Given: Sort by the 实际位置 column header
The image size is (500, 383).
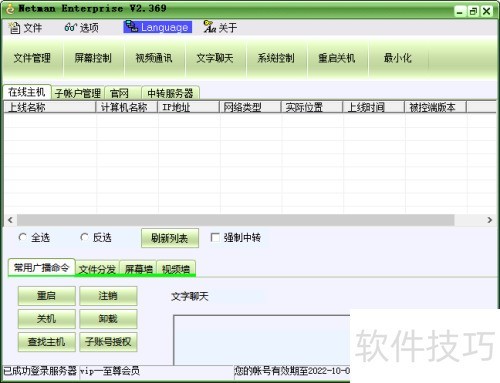Looking at the screenshot, I should click(x=312, y=107).
